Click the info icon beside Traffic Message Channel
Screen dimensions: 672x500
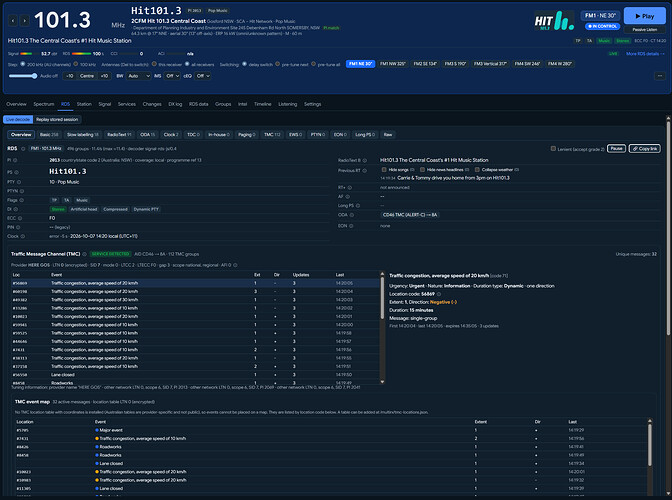[84, 254]
